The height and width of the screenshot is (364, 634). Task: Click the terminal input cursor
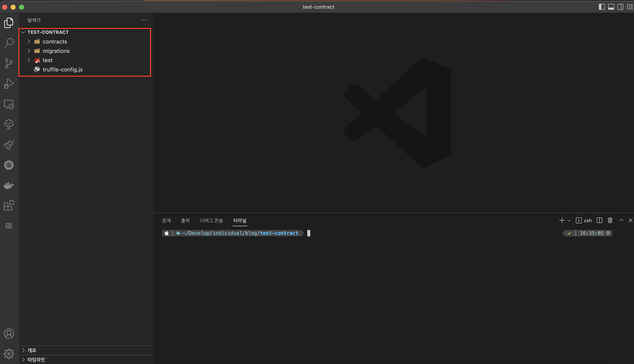tap(309, 233)
